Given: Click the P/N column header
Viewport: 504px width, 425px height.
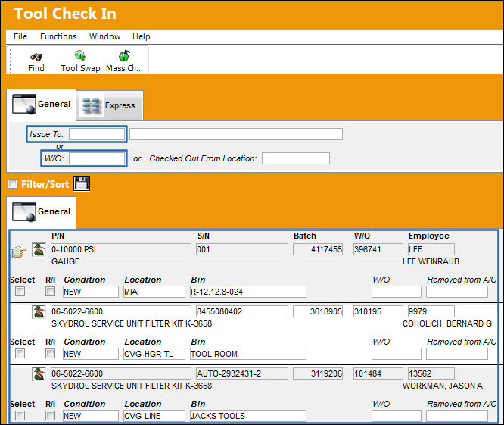Looking at the screenshot, I should point(58,236).
